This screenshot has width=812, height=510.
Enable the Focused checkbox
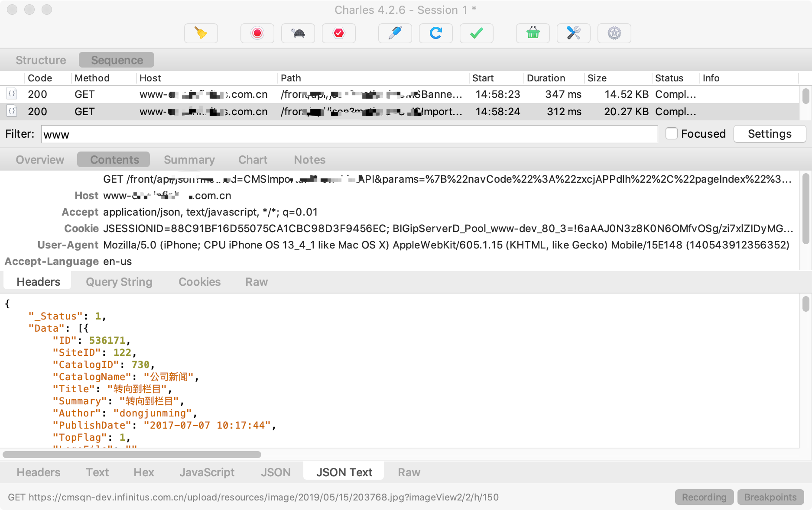(x=671, y=134)
